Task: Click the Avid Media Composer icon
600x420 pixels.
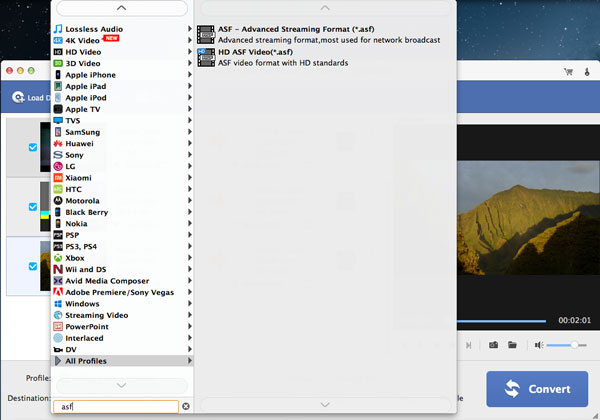Action: 58,281
